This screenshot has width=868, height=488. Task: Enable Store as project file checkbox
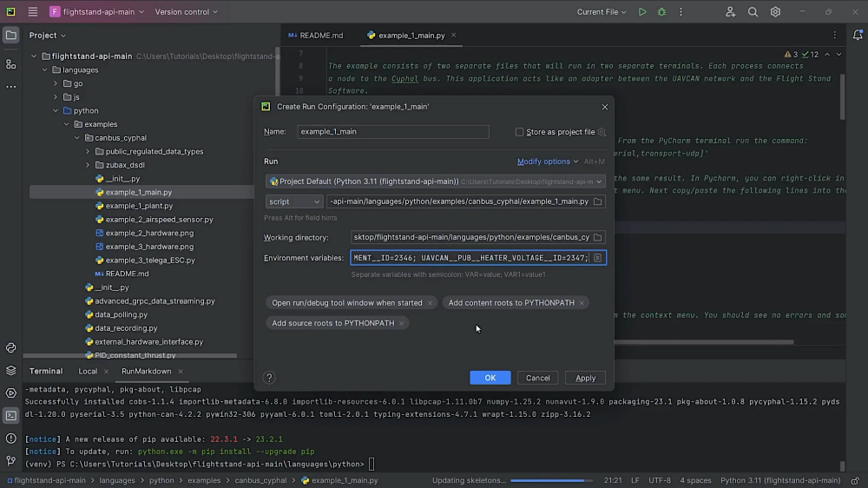[x=519, y=132]
